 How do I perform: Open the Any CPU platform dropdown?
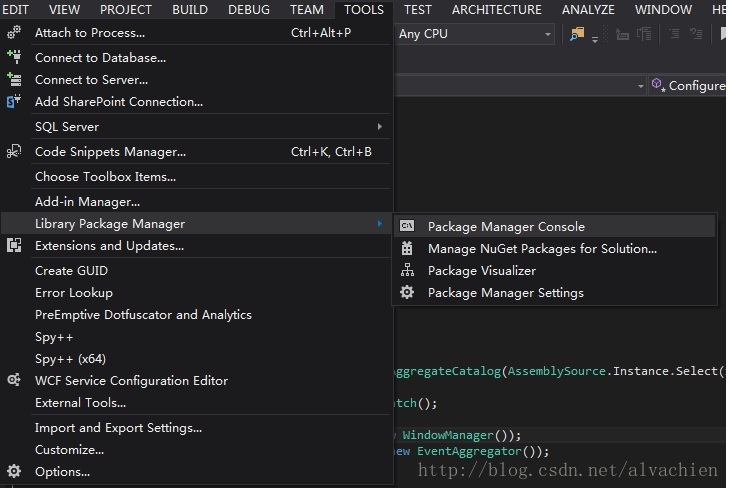(x=475, y=34)
